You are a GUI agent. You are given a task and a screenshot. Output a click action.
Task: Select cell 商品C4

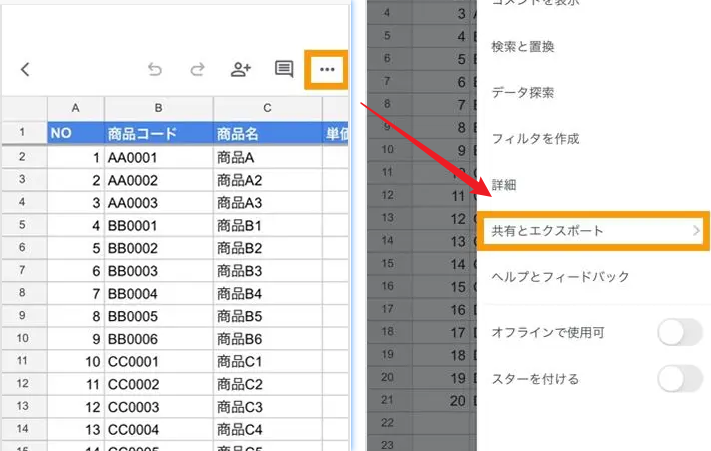[268, 429]
